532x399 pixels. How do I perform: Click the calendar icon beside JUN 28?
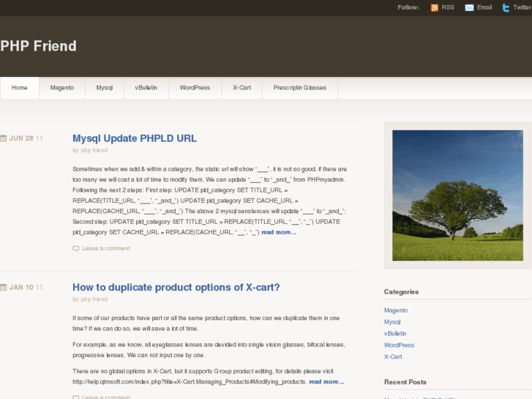(x=4, y=138)
